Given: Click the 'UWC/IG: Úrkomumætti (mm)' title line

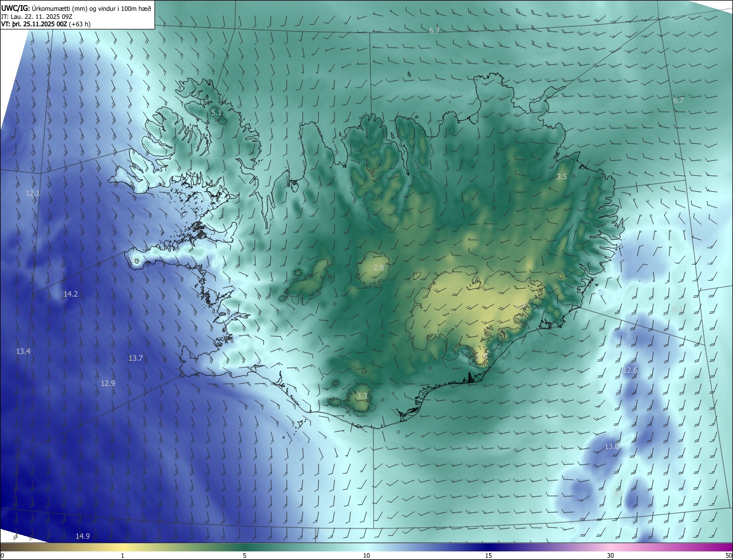Looking at the screenshot, I should pyautogui.click(x=76, y=9).
